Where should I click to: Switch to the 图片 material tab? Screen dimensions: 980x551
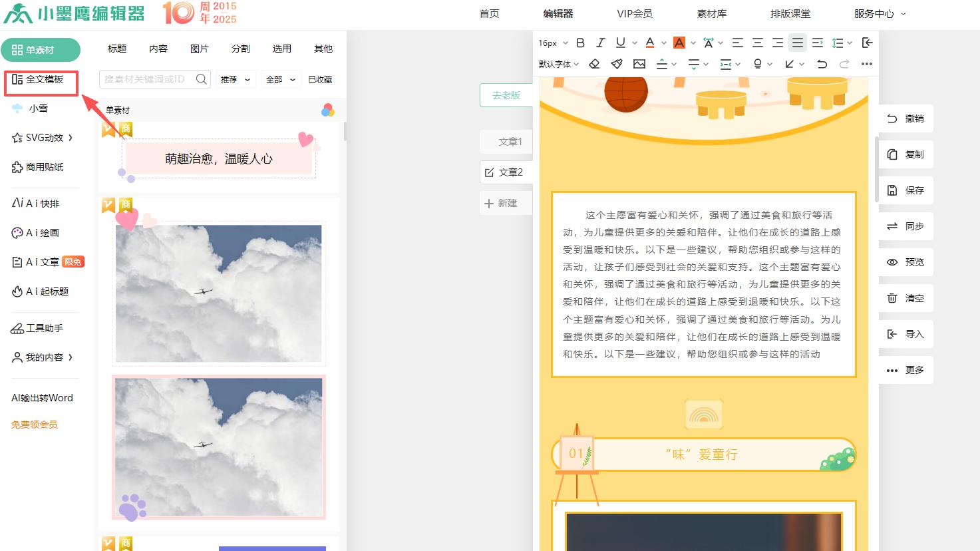pyautogui.click(x=199, y=48)
